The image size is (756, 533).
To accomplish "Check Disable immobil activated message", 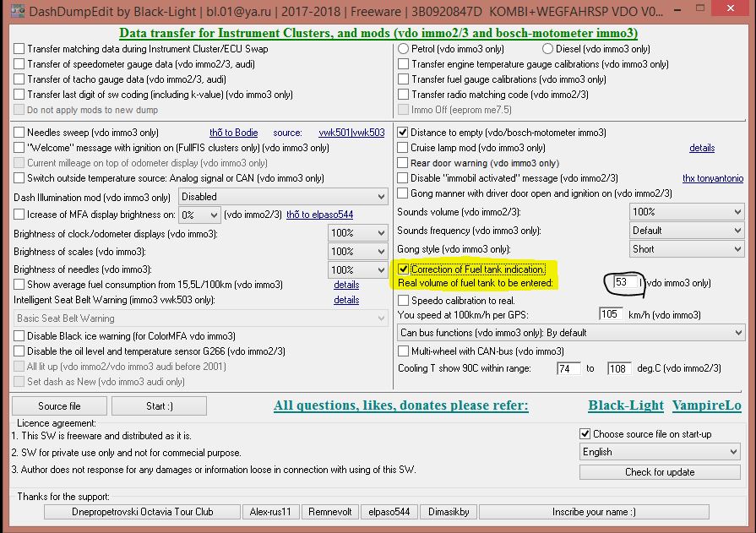I will [x=402, y=178].
